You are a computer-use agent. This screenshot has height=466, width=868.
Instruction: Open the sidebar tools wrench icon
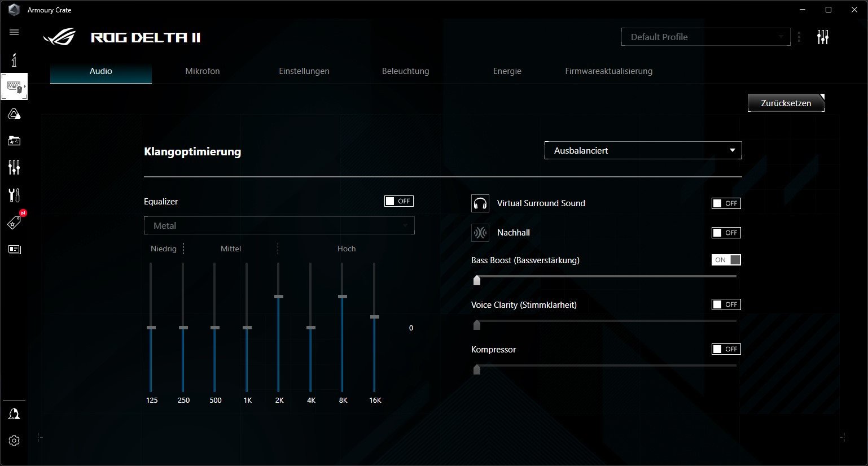pyautogui.click(x=14, y=195)
